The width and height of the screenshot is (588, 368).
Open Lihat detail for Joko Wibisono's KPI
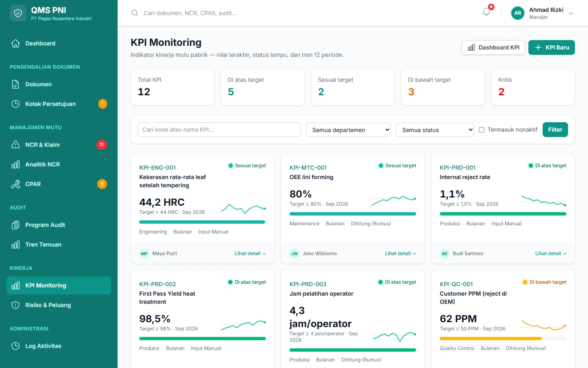click(401, 254)
